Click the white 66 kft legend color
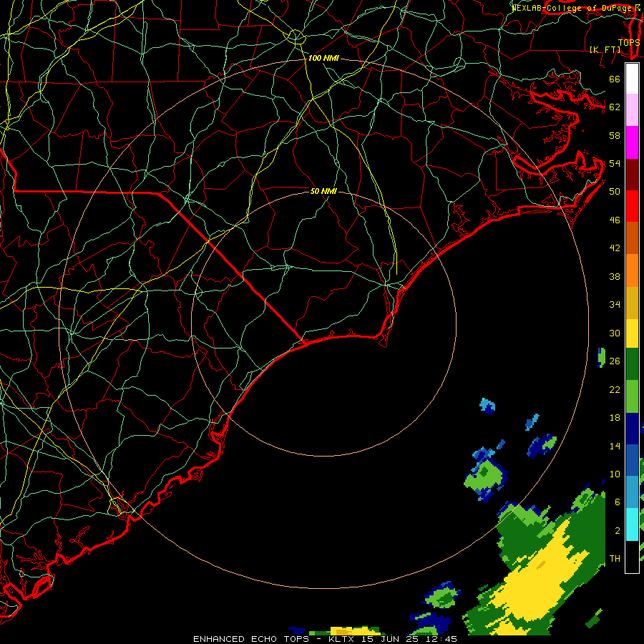Screen dimensions: 644x644 [x=632, y=79]
